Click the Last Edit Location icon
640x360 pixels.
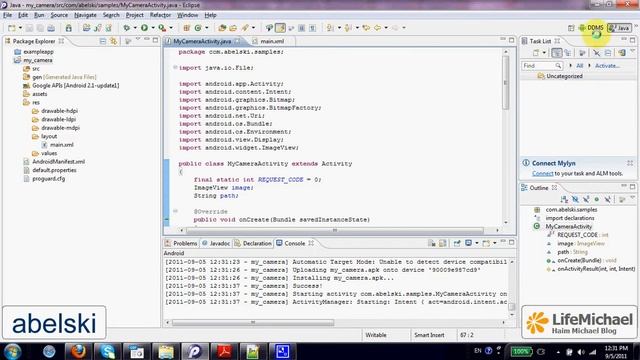(367, 28)
